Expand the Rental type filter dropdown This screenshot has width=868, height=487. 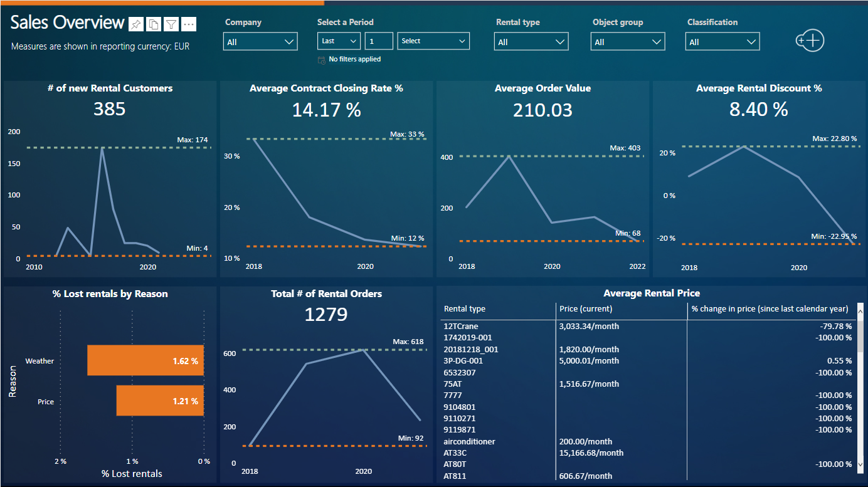(531, 42)
